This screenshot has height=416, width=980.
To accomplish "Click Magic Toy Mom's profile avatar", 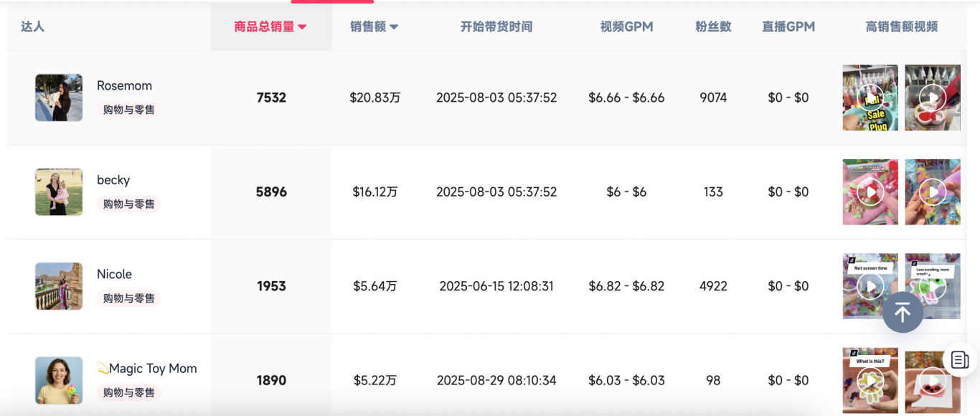I will [59, 380].
